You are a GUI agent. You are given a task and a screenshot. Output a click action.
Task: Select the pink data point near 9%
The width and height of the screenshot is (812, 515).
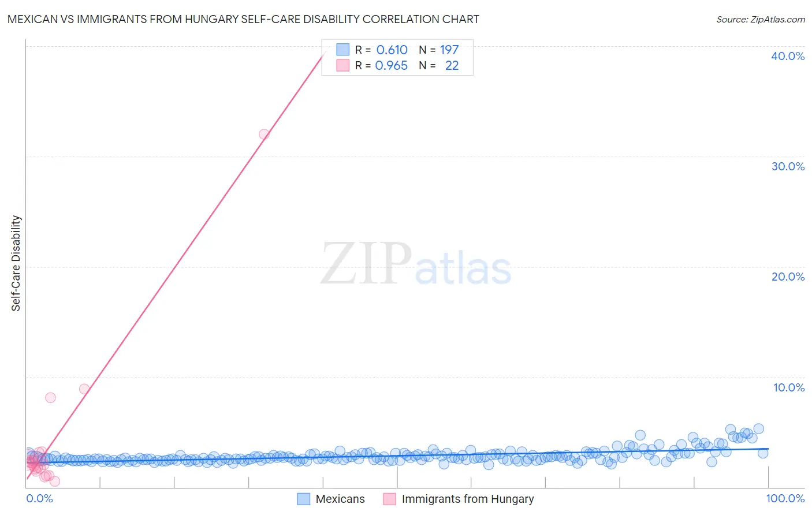[84, 389]
